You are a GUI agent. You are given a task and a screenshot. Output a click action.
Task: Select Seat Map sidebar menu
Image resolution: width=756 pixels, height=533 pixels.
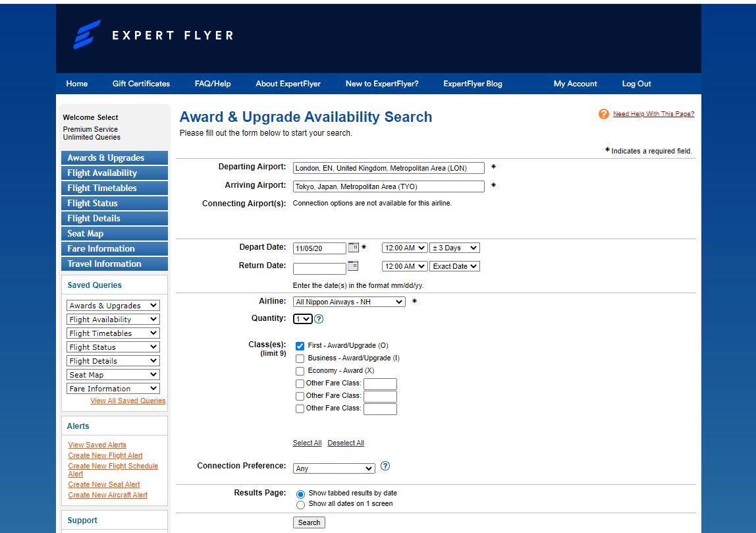(x=115, y=233)
